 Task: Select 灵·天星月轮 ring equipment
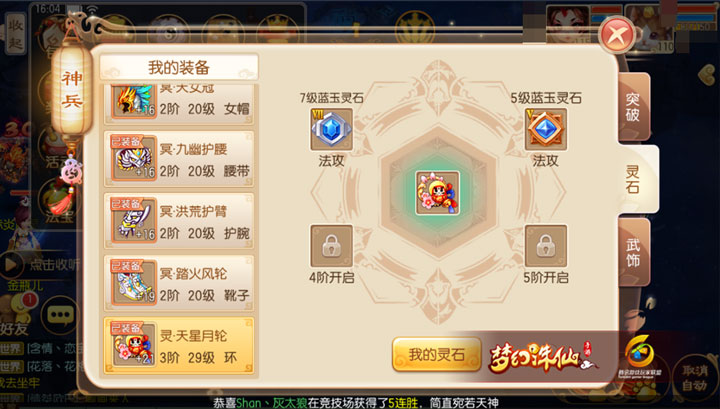[x=179, y=346]
